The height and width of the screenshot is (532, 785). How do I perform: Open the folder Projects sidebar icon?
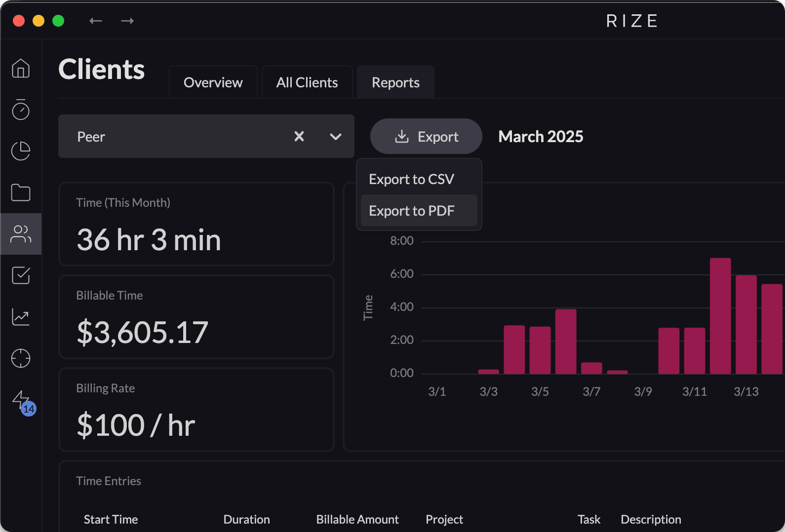click(x=21, y=192)
